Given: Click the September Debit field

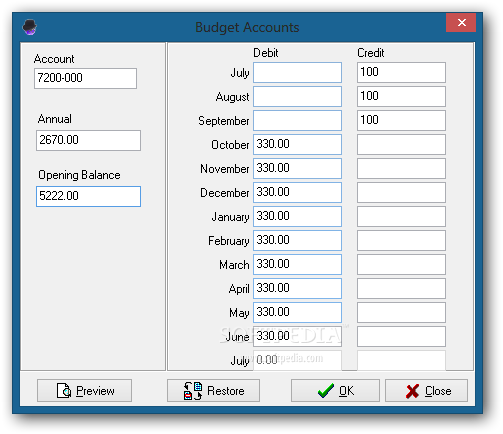Looking at the screenshot, I should 297,120.
